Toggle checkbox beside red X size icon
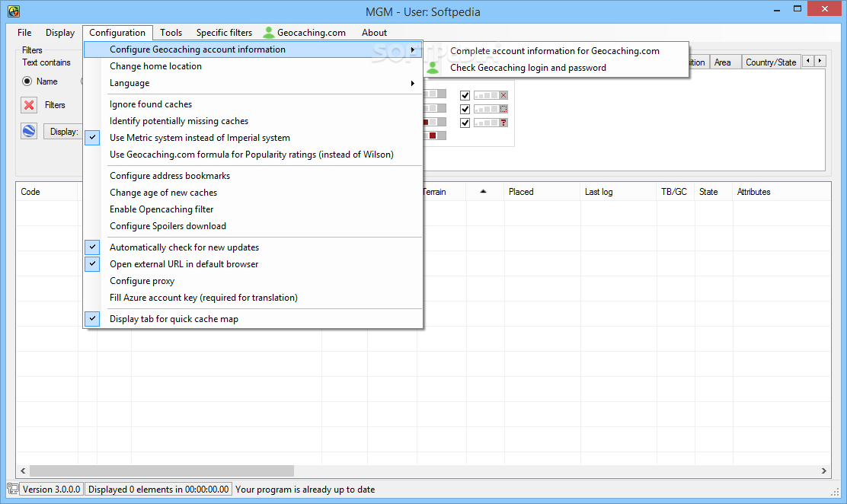This screenshot has width=847, height=504. (x=465, y=95)
